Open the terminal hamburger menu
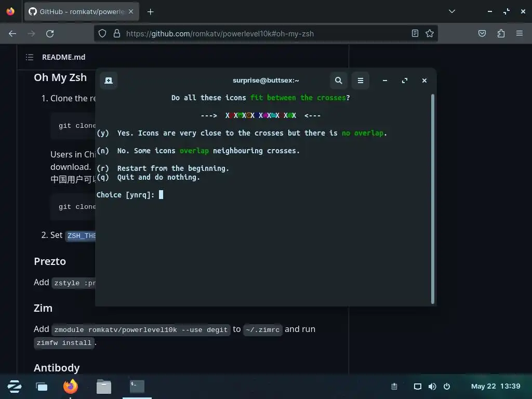The height and width of the screenshot is (399, 532). (x=361, y=81)
